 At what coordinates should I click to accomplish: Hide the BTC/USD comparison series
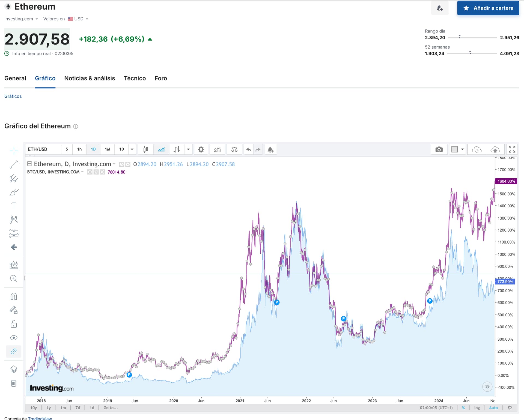pyautogui.click(x=90, y=172)
